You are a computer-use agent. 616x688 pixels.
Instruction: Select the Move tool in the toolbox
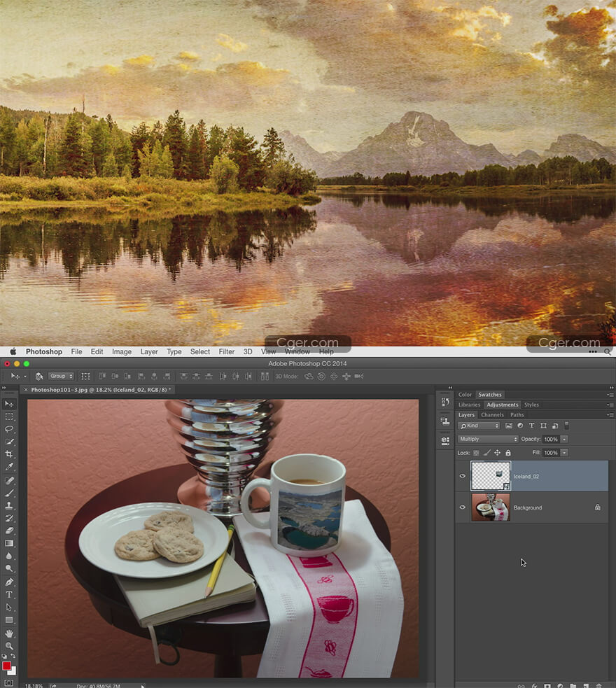[9, 404]
